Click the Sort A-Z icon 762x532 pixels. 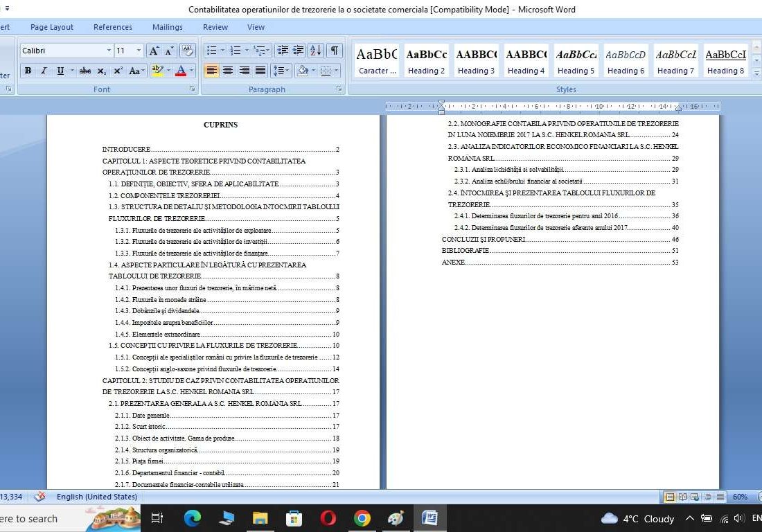[316, 51]
